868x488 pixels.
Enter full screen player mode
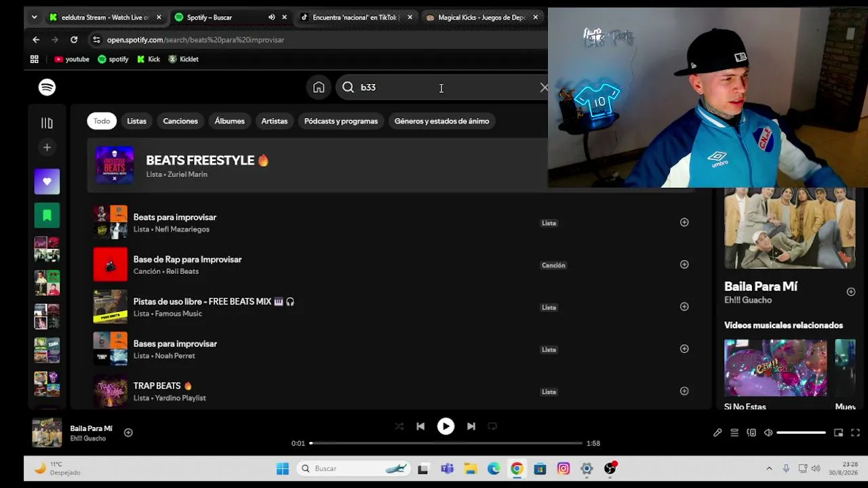pos(855,432)
